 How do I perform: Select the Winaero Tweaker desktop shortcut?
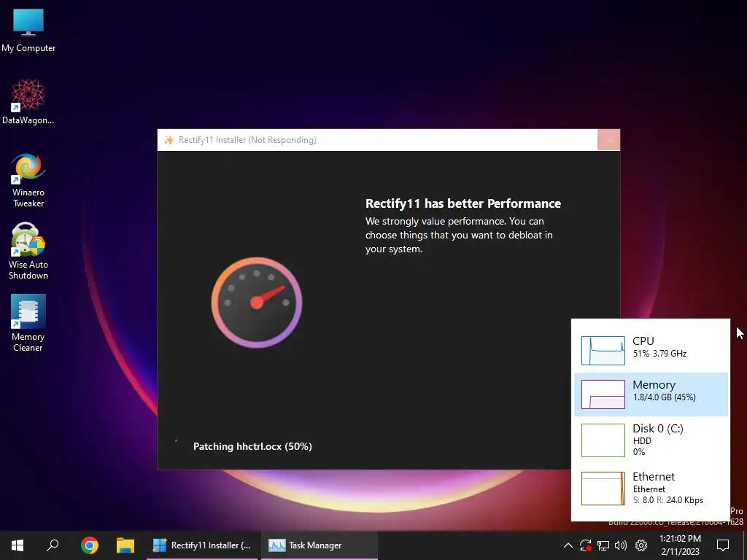28,180
